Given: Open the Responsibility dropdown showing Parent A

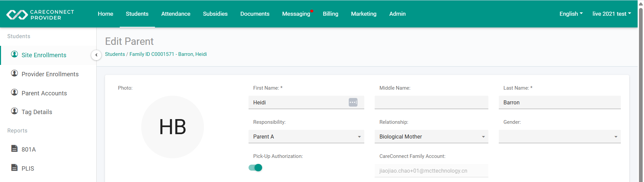Looking at the screenshot, I should tap(306, 136).
